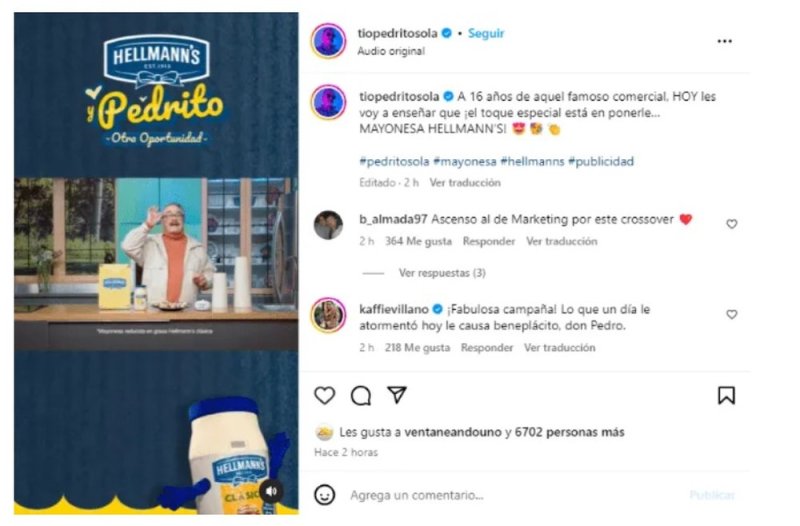
Task: Like the post with the heart icon
Action: (324, 395)
